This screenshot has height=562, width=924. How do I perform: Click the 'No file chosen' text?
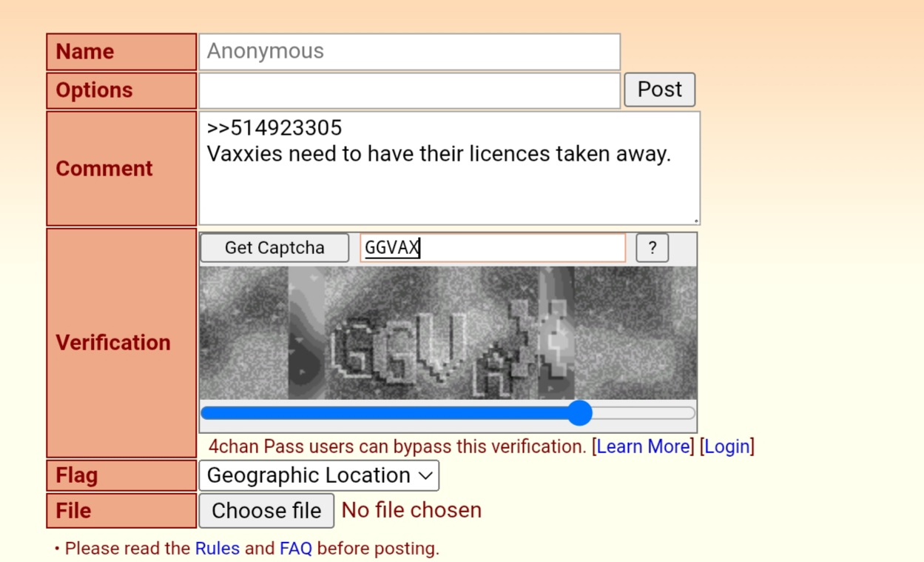click(411, 510)
